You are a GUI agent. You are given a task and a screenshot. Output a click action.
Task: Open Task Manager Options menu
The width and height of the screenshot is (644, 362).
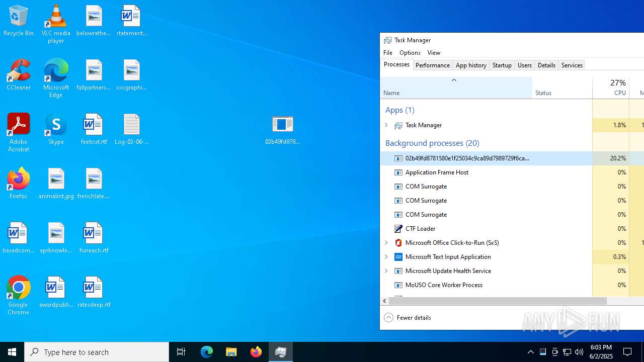pos(410,53)
